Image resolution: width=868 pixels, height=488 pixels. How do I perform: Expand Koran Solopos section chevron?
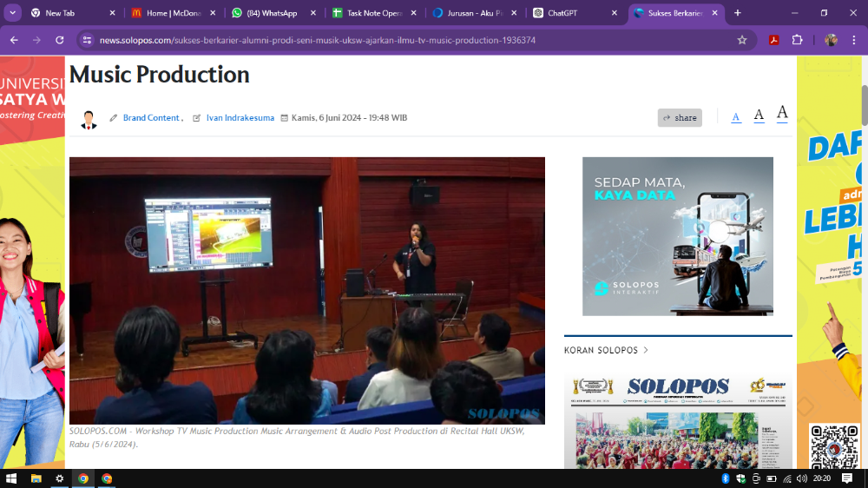click(646, 351)
